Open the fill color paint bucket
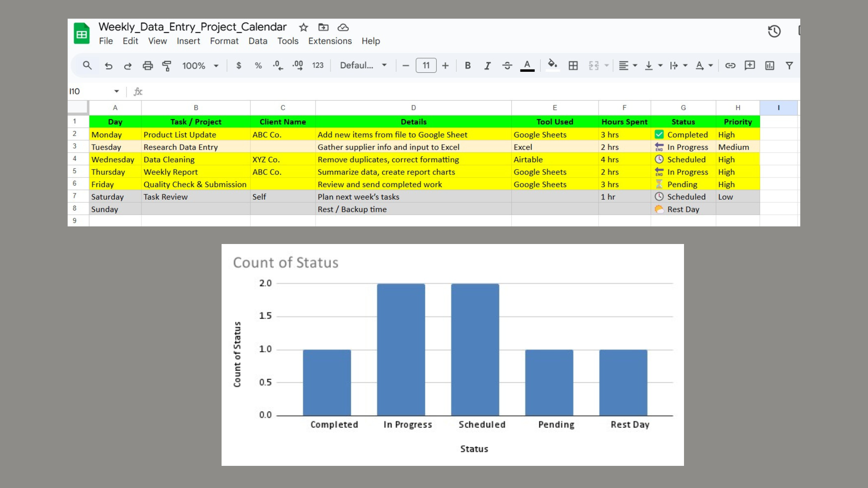This screenshot has width=868, height=488. pos(552,65)
